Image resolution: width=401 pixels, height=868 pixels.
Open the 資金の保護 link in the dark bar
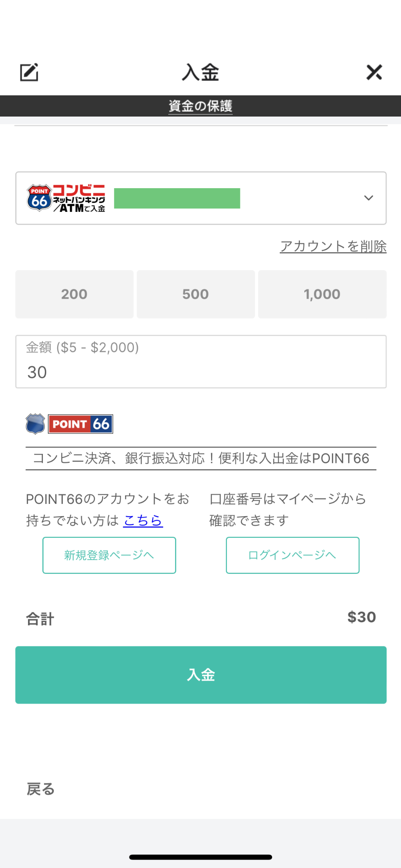200,106
